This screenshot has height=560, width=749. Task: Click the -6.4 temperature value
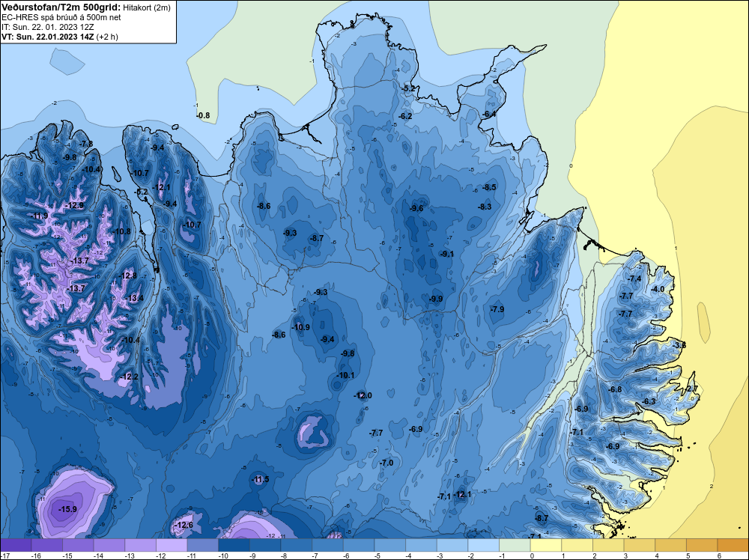[489, 114]
